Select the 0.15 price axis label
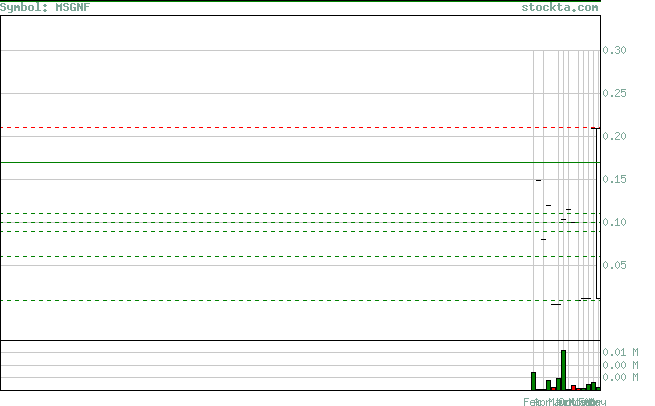Screen dimensions: 655x406 pos(614,180)
